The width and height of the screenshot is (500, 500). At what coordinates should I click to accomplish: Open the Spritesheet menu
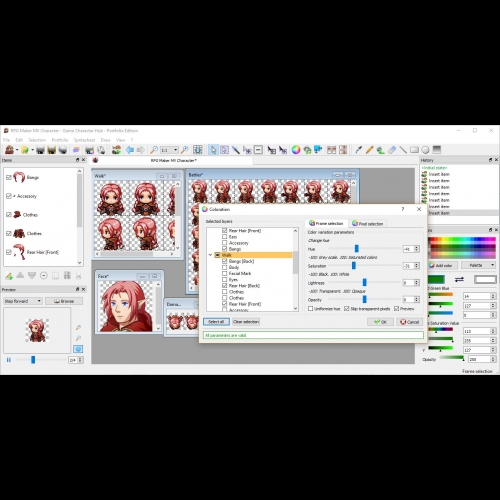pos(84,140)
